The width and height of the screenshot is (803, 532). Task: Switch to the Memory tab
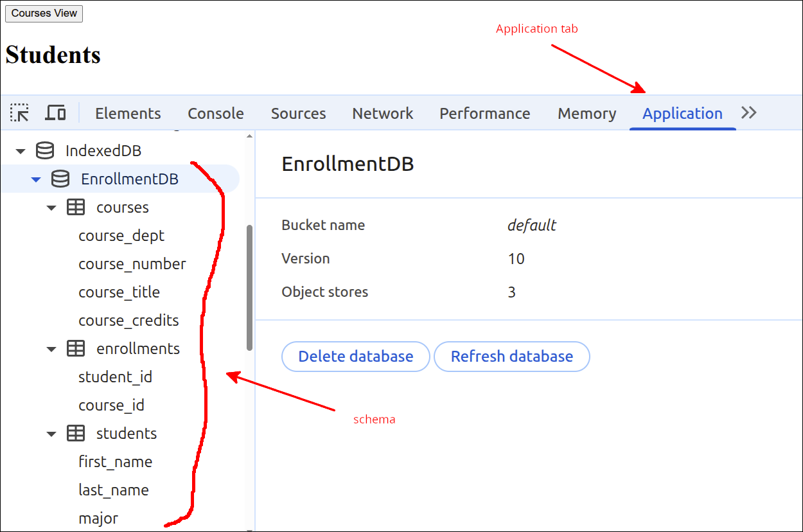586,113
